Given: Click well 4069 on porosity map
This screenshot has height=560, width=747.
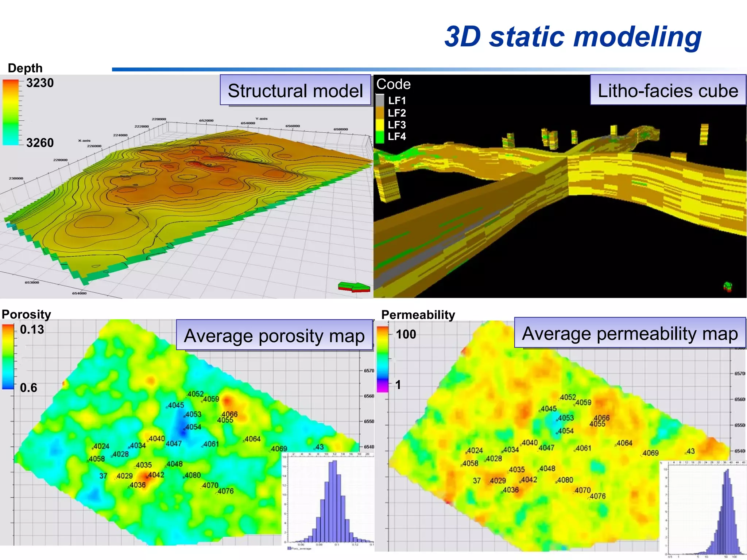Looking at the screenshot, I should click(x=279, y=449).
